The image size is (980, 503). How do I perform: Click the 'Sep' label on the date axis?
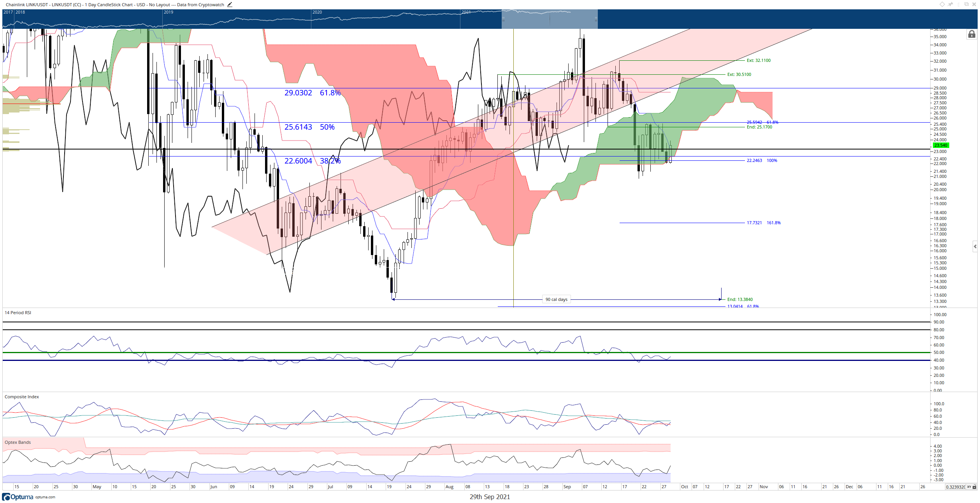click(567, 487)
